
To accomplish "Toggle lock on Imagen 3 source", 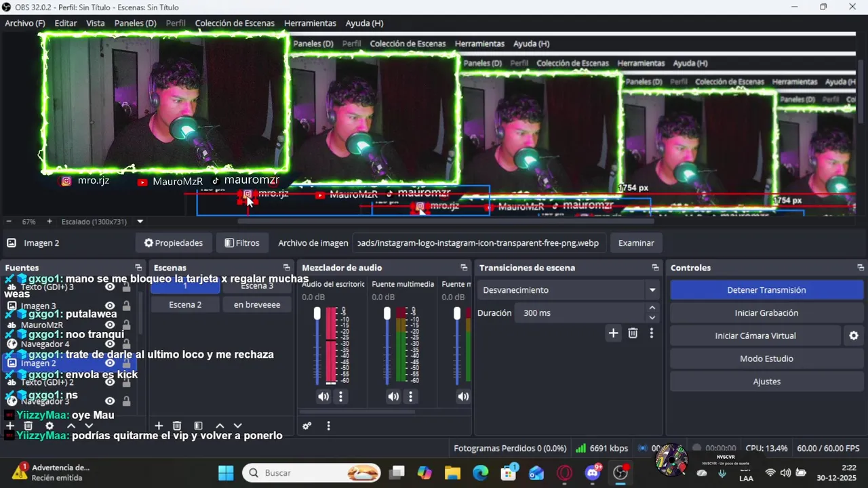I will (x=126, y=306).
